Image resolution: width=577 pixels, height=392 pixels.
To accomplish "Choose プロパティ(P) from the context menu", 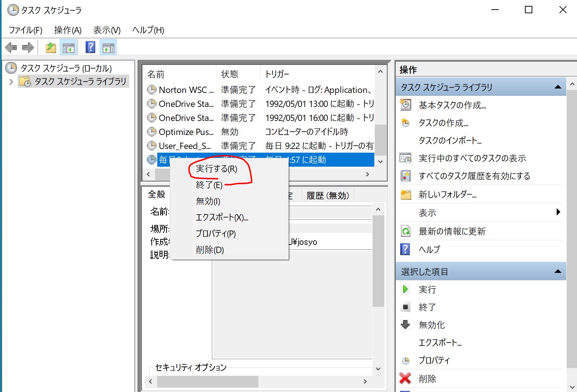I will point(216,233).
